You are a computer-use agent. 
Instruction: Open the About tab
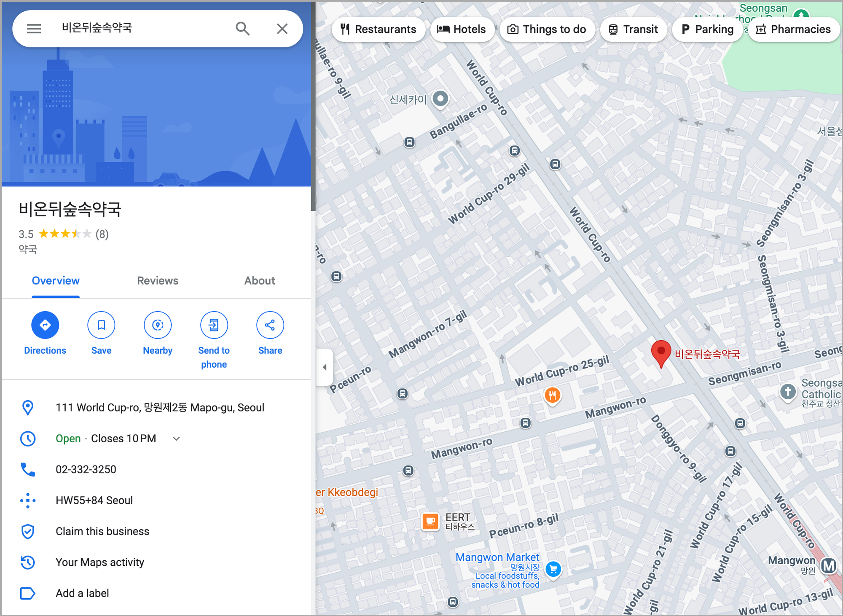pyautogui.click(x=260, y=281)
